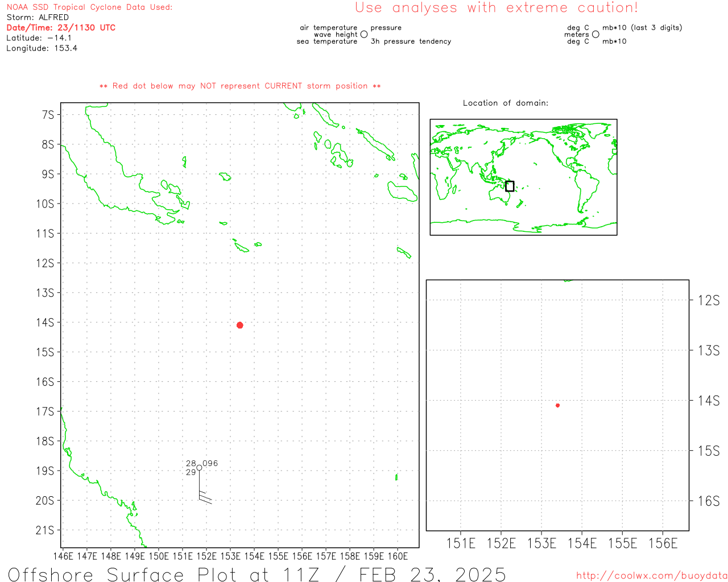
Task: Click the 16S label on zoomed map
Action: pyautogui.click(x=709, y=501)
